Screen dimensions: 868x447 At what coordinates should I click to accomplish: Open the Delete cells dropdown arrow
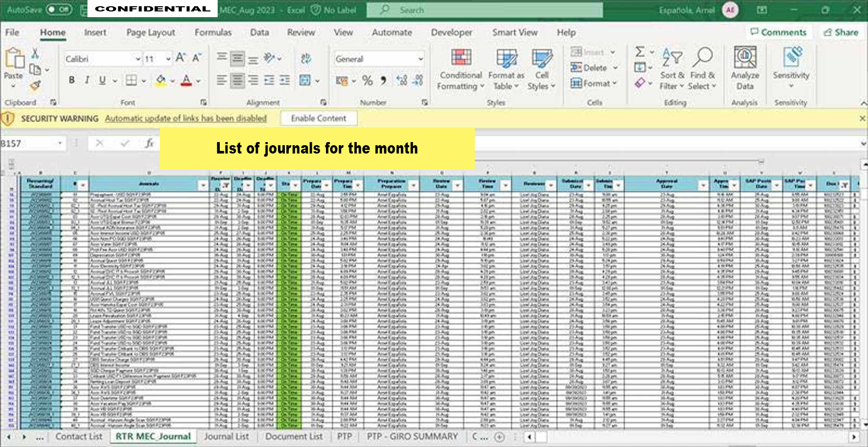click(615, 68)
